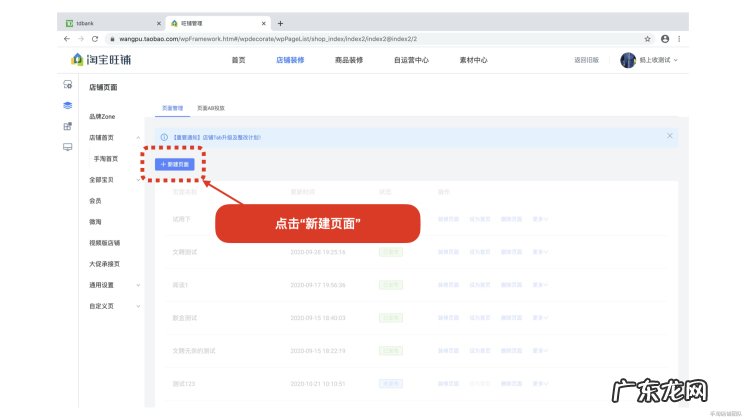Click the 返回旧版 link
746x420 pixels.
click(586, 60)
